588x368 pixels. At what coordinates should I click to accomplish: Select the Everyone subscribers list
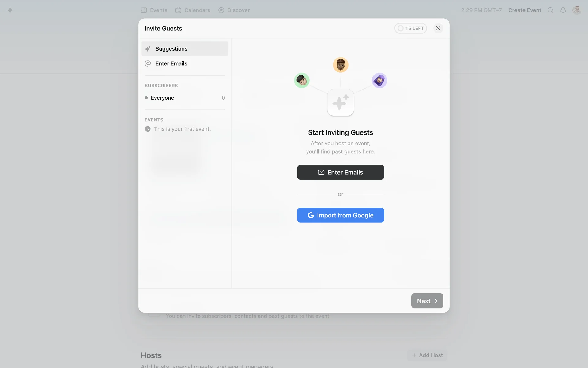tap(185, 98)
